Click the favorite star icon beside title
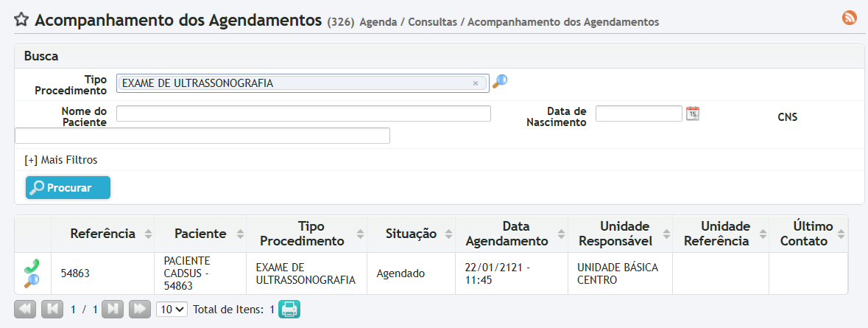Image resolution: width=868 pixels, height=328 pixels. pyautogui.click(x=22, y=20)
